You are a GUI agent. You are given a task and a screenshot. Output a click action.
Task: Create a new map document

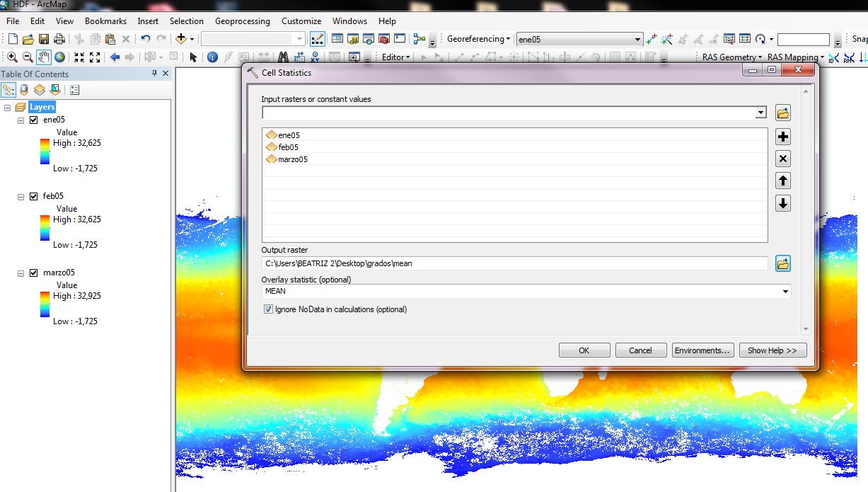pyautogui.click(x=12, y=39)
